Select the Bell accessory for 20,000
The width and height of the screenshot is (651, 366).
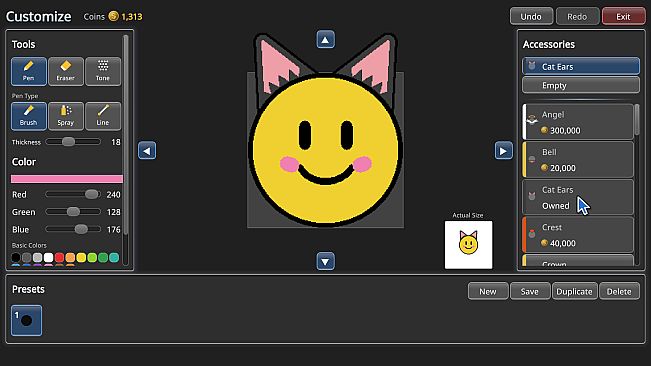(x=578, y=159)
